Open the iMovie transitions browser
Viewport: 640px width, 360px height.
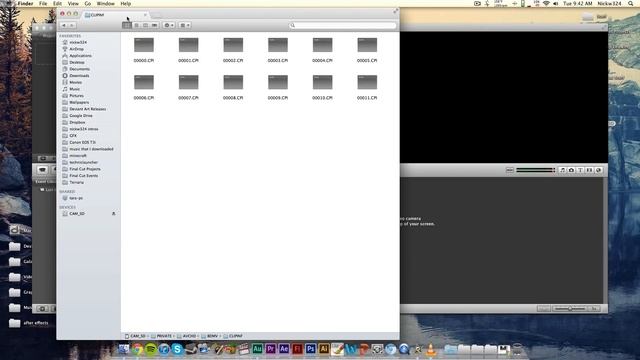tap(589, 170)
